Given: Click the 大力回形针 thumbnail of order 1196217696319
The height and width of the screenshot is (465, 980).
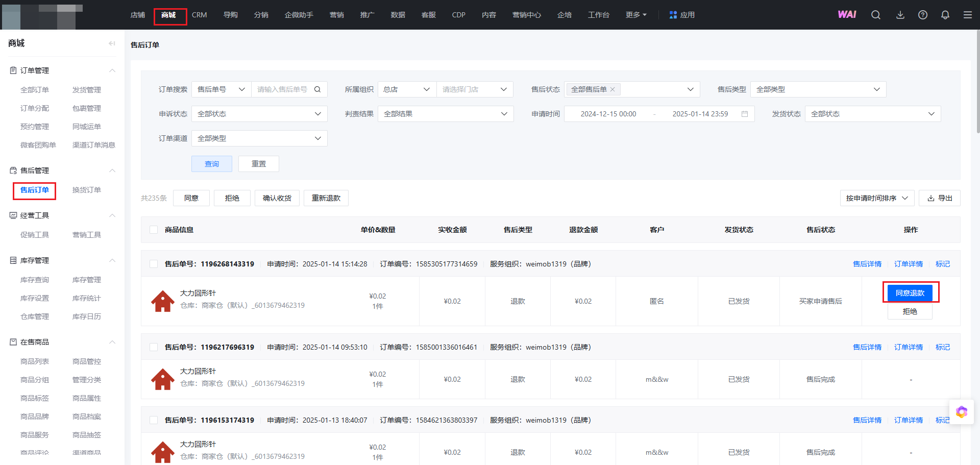Looking at the screenshot, I should [x=163, y=379].
